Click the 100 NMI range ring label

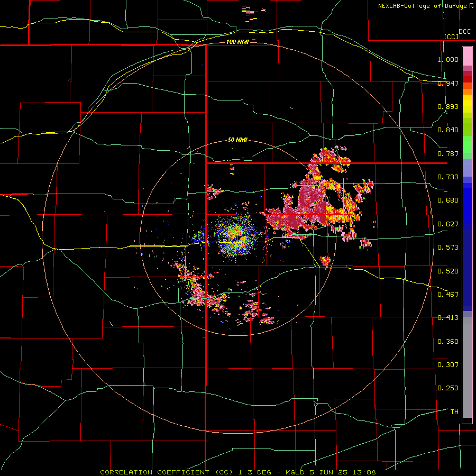coord(237,42)
